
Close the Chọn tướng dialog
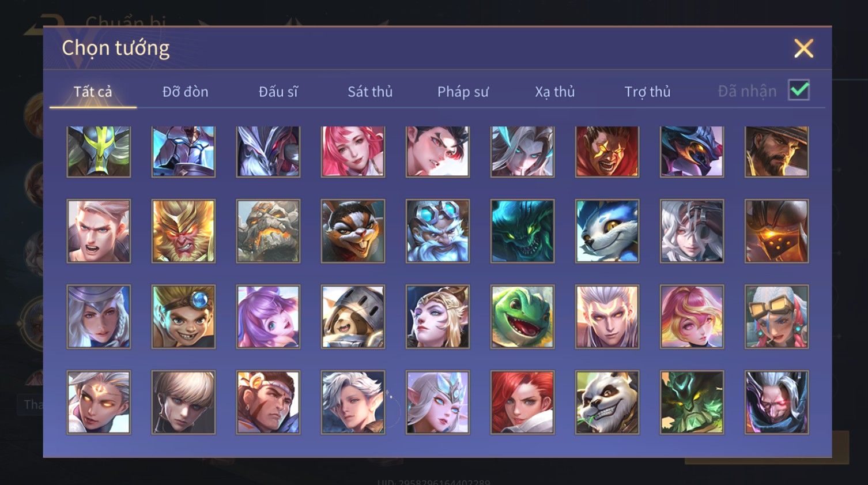coord(803,48)
